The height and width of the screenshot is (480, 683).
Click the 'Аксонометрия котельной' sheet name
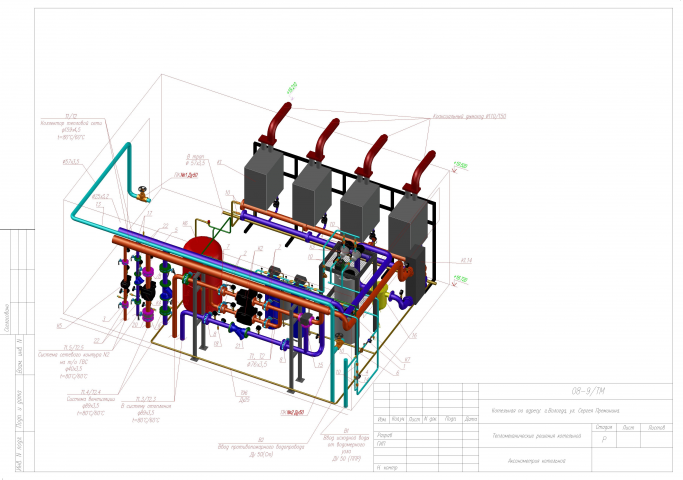[x=537, y=460]
